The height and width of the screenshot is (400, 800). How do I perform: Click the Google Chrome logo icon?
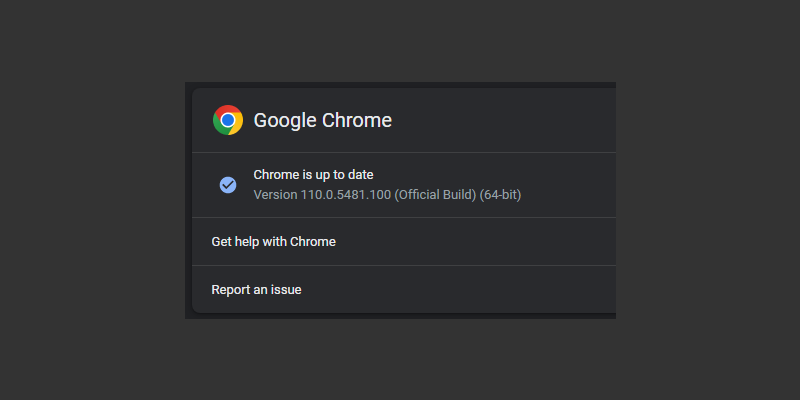pyautogui.click(x=228, y=120)
